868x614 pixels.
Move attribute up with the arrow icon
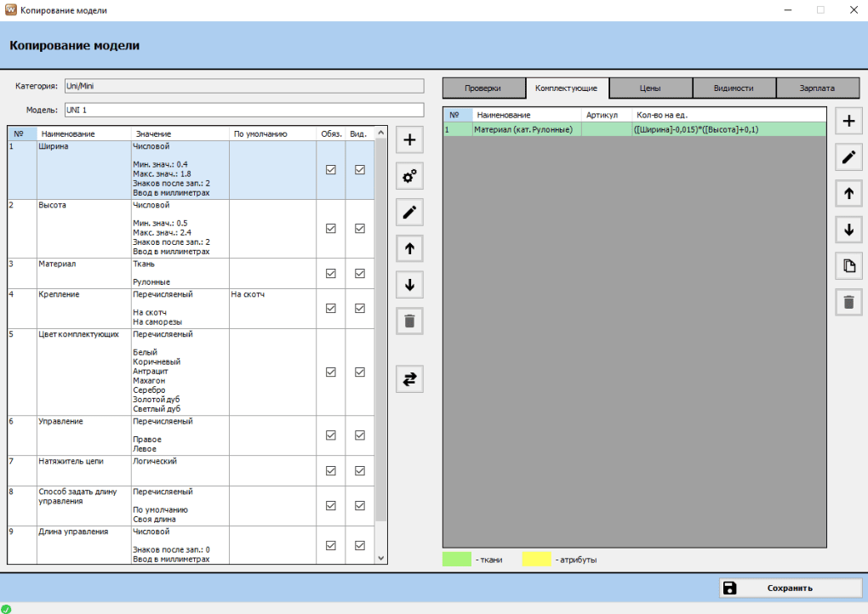409,249
